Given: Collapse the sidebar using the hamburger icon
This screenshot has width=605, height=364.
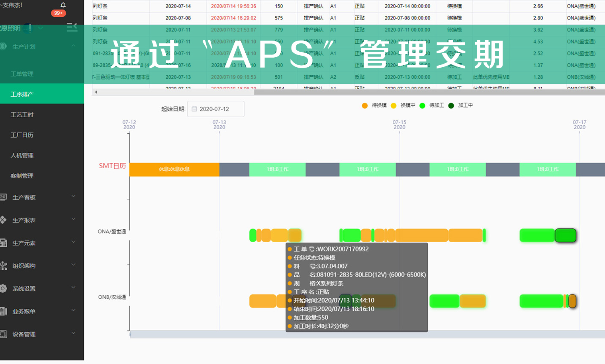Looking at the screenshot, I should pos(72,27).
